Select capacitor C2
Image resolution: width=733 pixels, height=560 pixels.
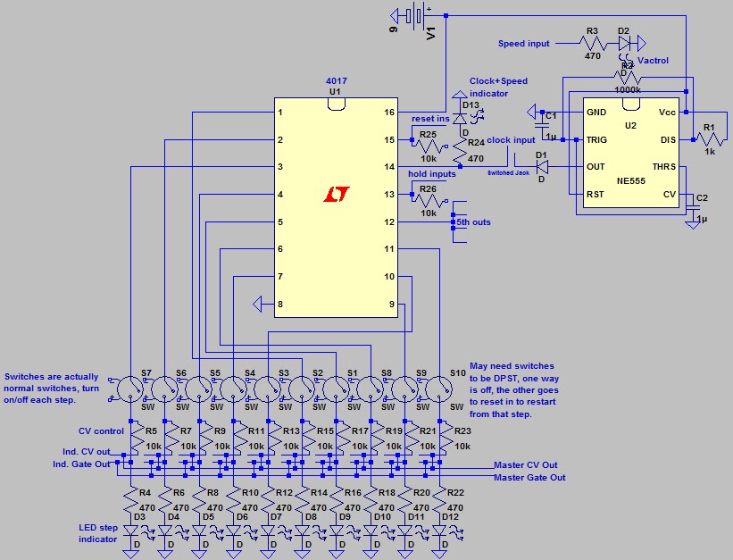pyautogui.click(x=693, y=207)
